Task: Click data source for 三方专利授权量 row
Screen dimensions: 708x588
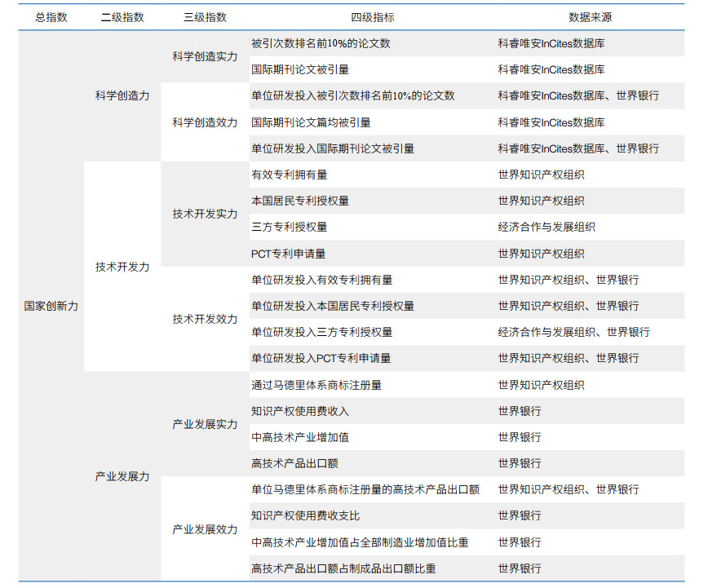Action: 546,228
